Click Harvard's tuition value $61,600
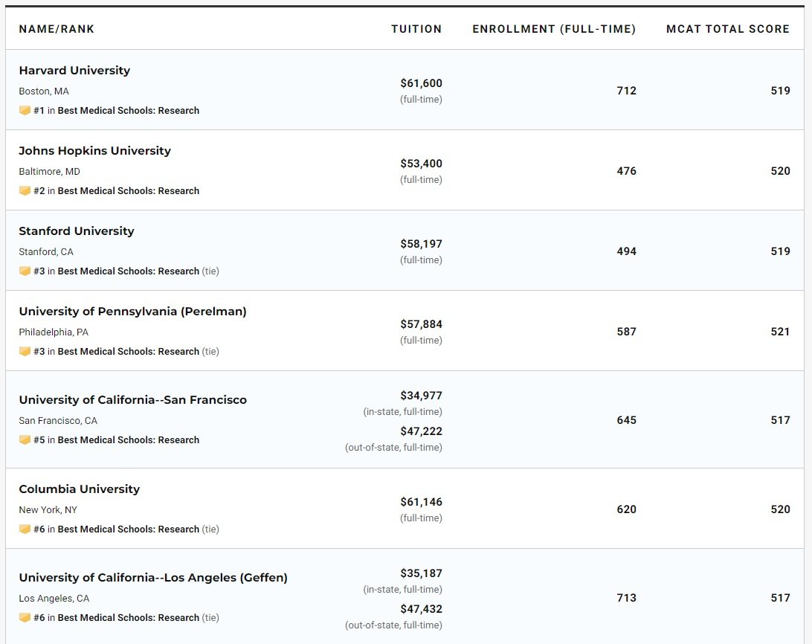812x644 pixels. click(x=421, y=83)
